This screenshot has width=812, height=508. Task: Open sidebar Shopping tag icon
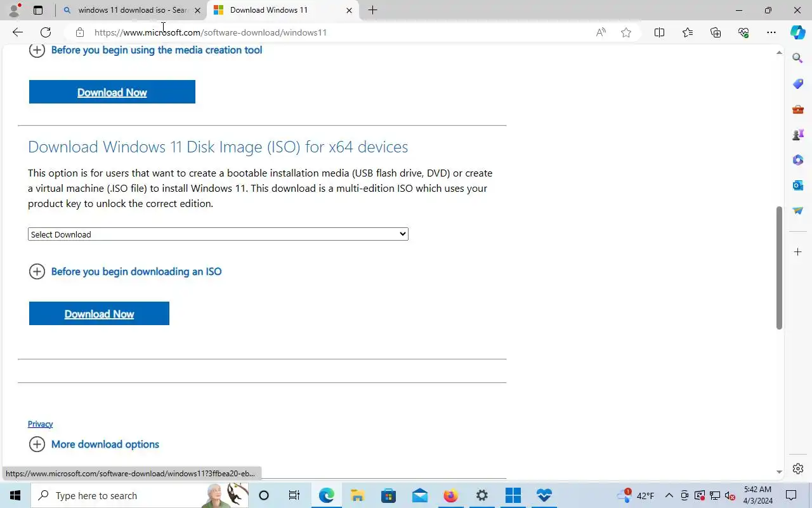click(x=798, y=84)
